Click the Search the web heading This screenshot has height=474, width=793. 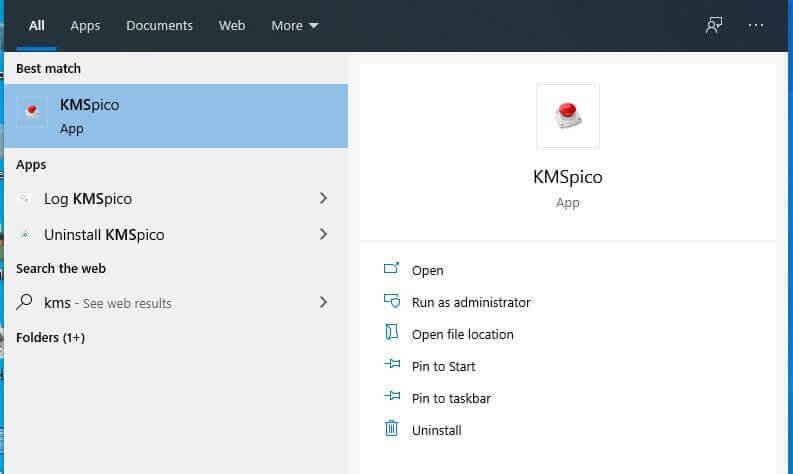(x=61, y=269)
